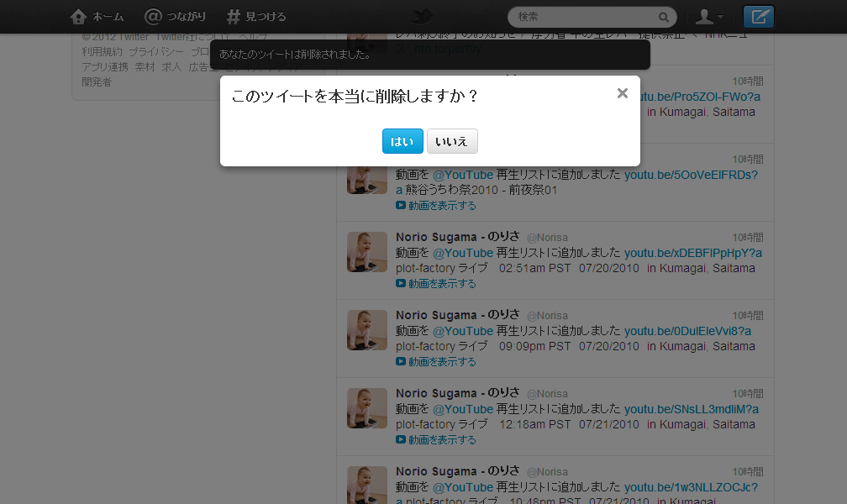This screenshot has height=504, width=847.
Task: Open @YouTube mention in 02:51am tweet
Action: click(463, 253)
